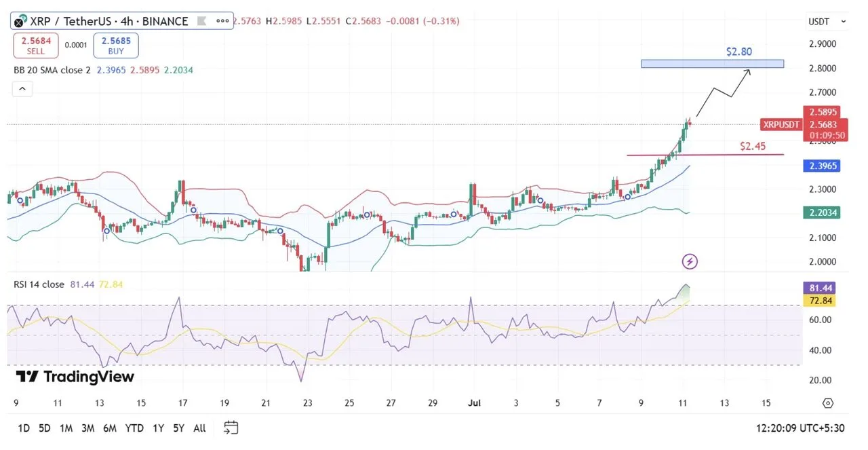The image size is (868, 450).
Task: Select the YTD time range
Action: click(x=134, y=428)
